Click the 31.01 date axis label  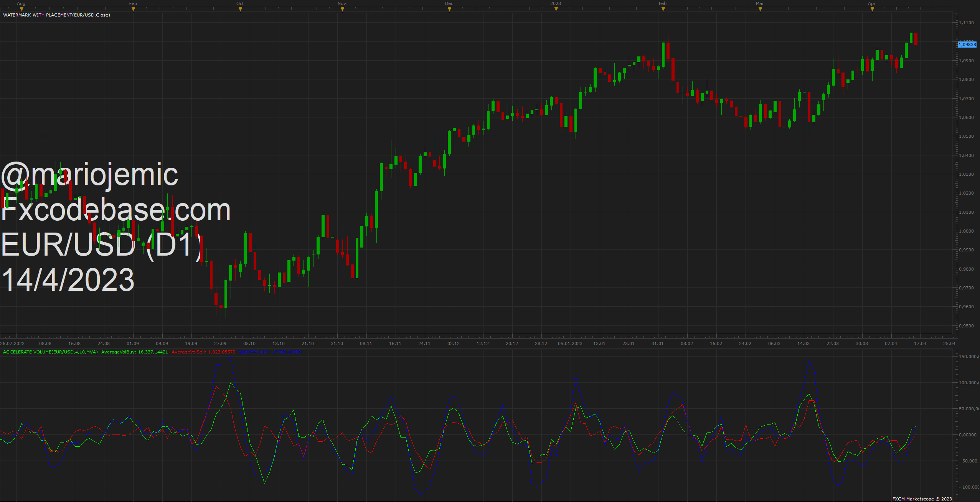tap(658, 343)
